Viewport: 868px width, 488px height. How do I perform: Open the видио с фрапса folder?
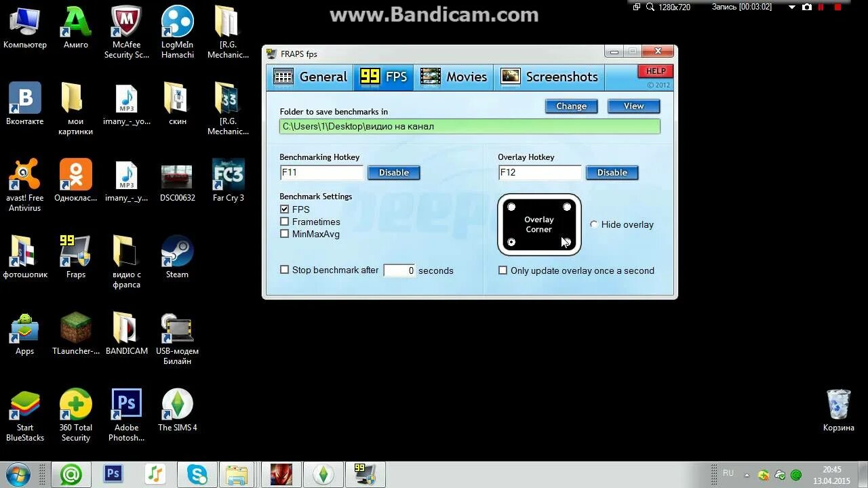coord(127,262)
